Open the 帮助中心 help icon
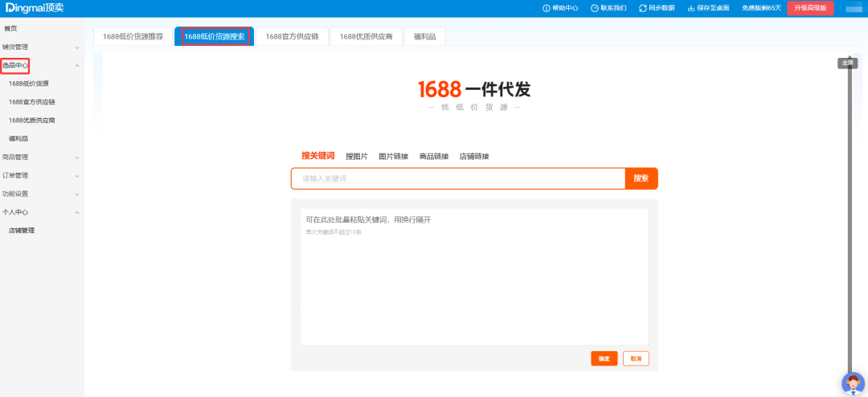The image size is (868, 397). coord(547,8)
